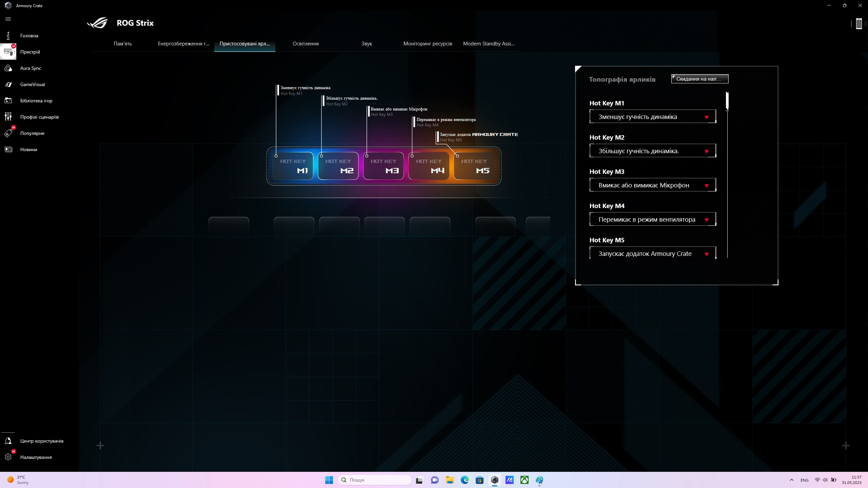Open the Wi-Fi network tray icon
868x488 pixels.
pos(817,480)
